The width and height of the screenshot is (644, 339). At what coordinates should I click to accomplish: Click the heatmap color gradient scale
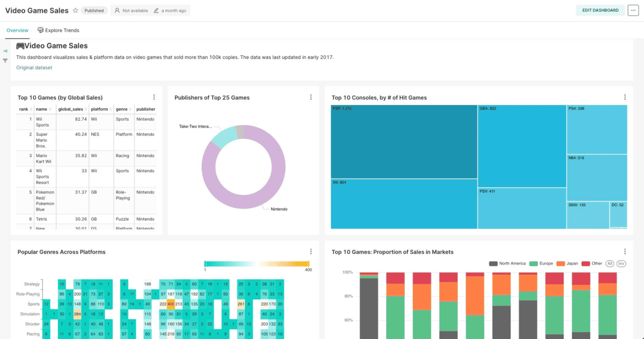(x=257, y=263)
